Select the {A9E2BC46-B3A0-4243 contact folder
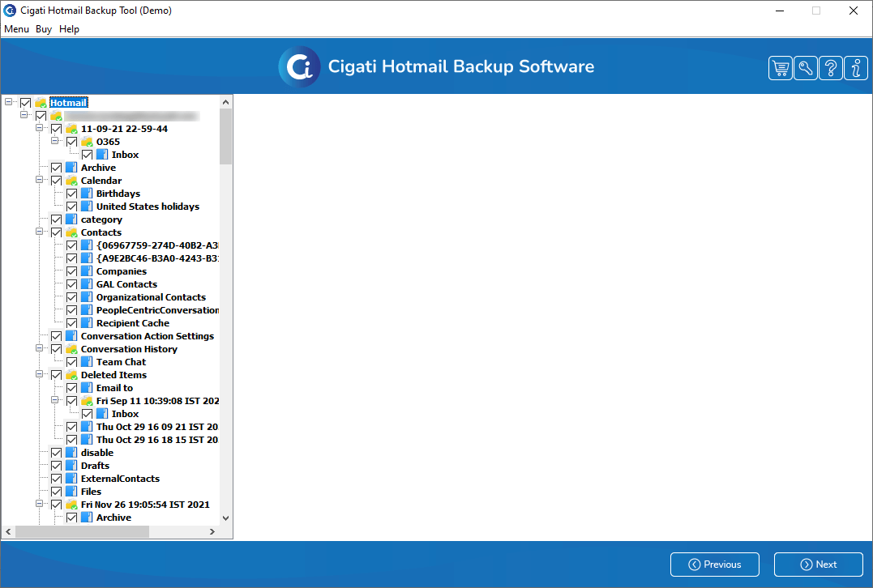Viewport: 873px width, 588px height. (x=157, y=258)
